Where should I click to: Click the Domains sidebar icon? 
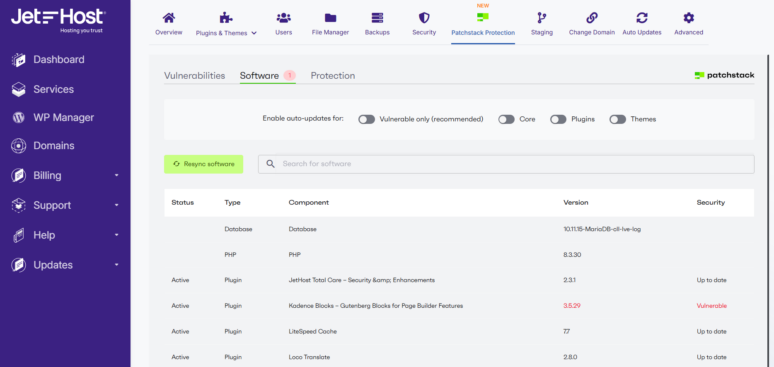(x=18, y=146)
